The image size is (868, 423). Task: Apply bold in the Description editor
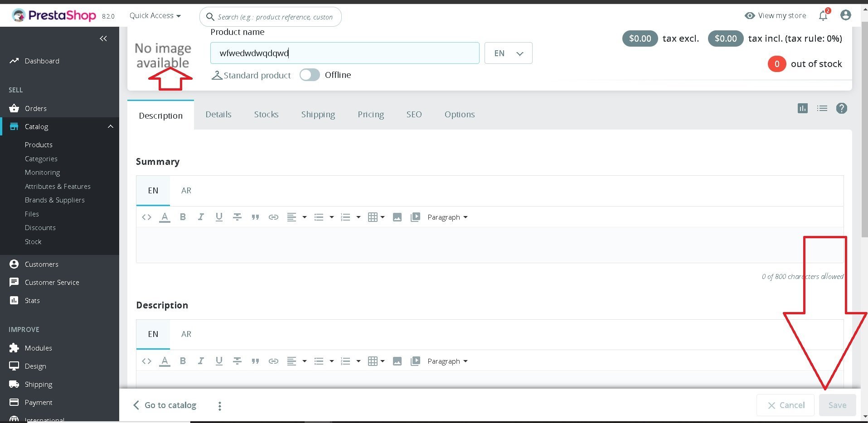[x=183, y=361]
